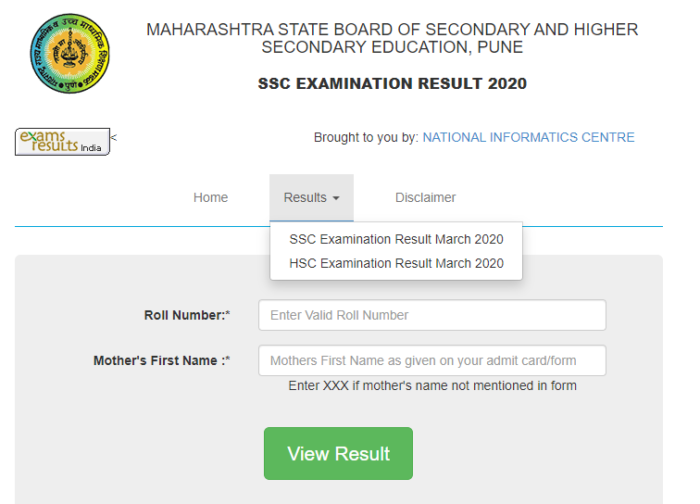Click the SSC EXAMINATION RESULT 2020 heading
The image size is (700, 504).
[x=392, y=83]
